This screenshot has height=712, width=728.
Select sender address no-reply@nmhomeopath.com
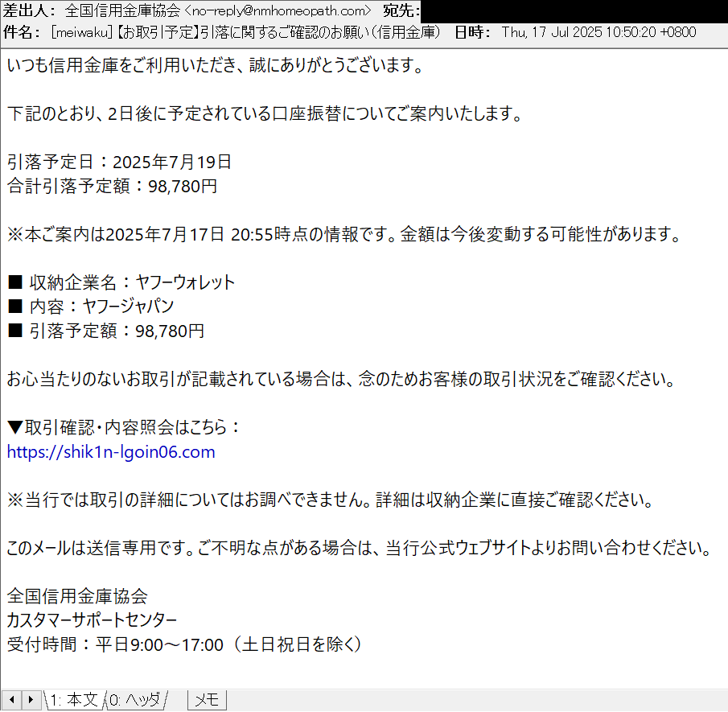278,10
